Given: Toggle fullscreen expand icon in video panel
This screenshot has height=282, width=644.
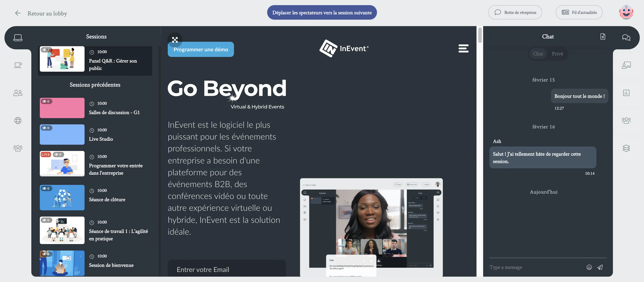Looking at the screenshot, I should point(174,39).
